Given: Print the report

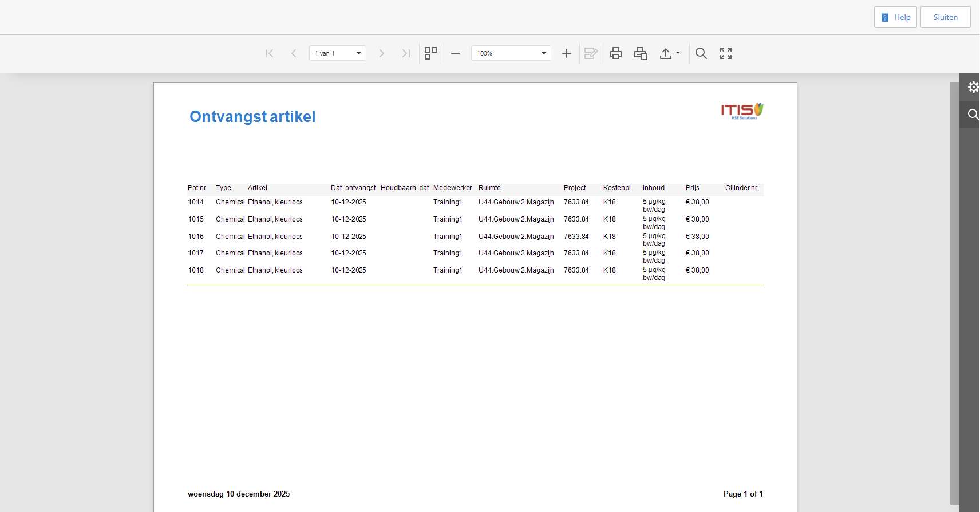Looking at the screenshot, I should [x=616, y=53].
